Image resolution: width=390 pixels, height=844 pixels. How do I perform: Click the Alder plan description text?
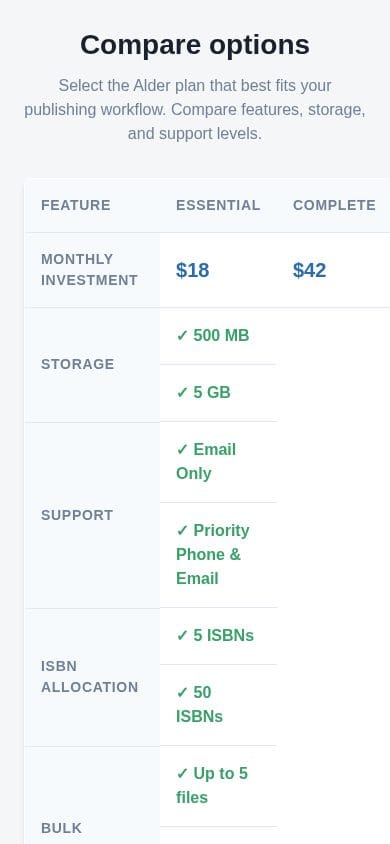pyautogui.click(x=195, y=109)
